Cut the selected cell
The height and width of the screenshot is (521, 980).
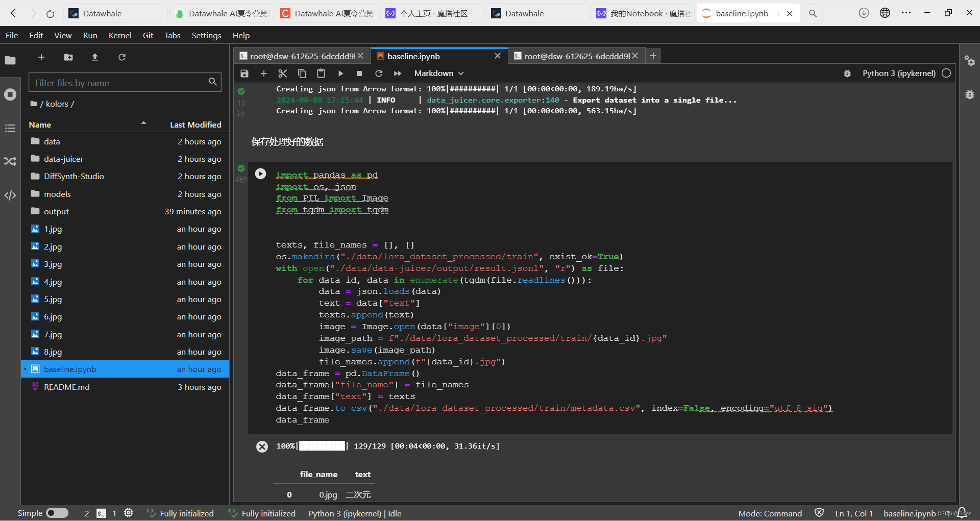283,73
